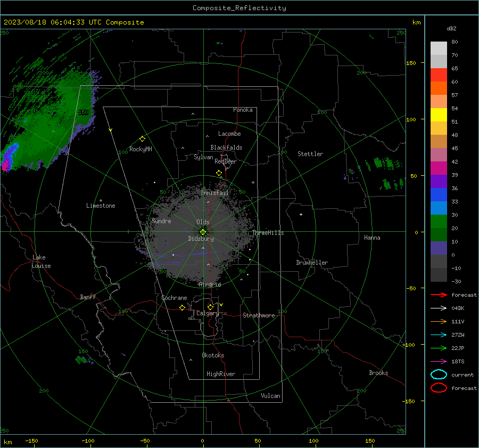
Task: Pick the bright green 20–30 dBZ swatch
Action: pos(439,221)
